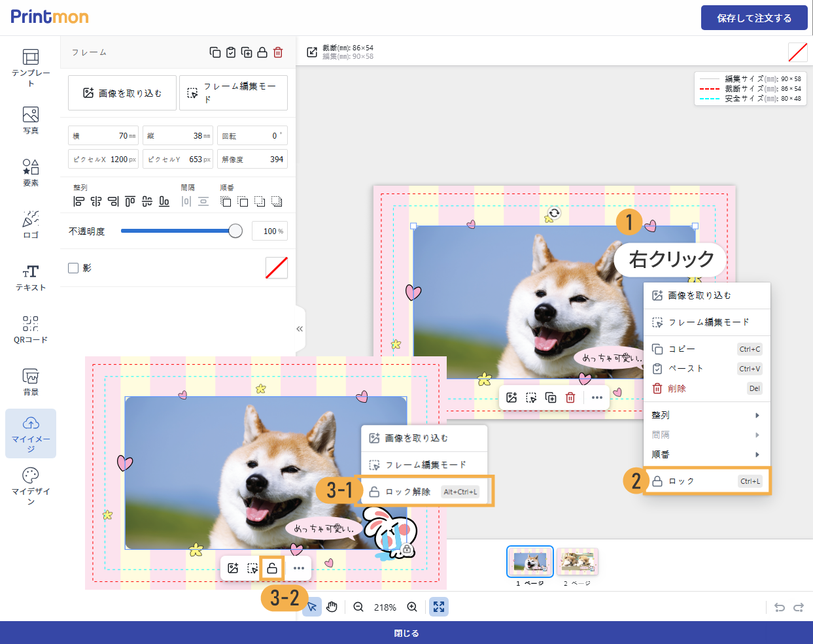Click the zoom out magnifier icon
Screen dimensions: 813x644
(358, 607)
